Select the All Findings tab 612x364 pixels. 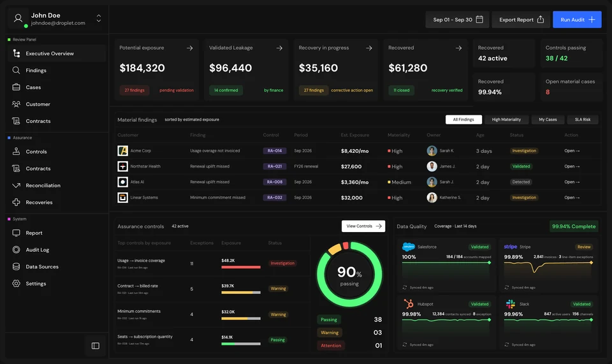(x=463, y=119)
